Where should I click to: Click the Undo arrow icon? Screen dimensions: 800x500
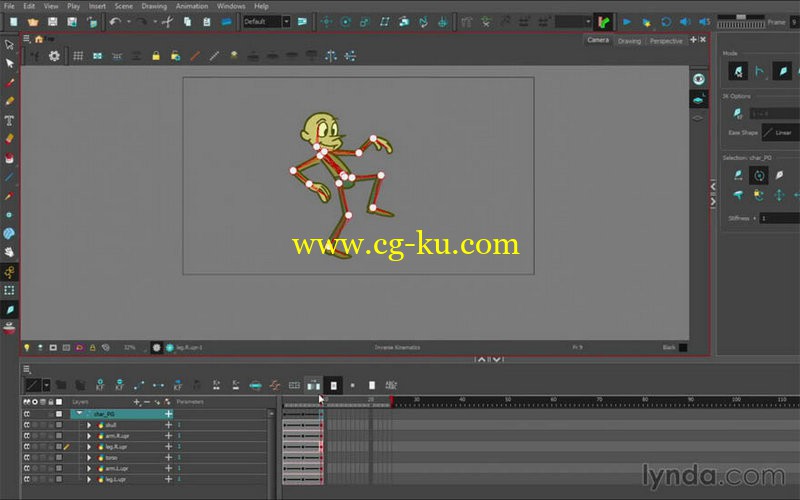(x=115, y=22)
